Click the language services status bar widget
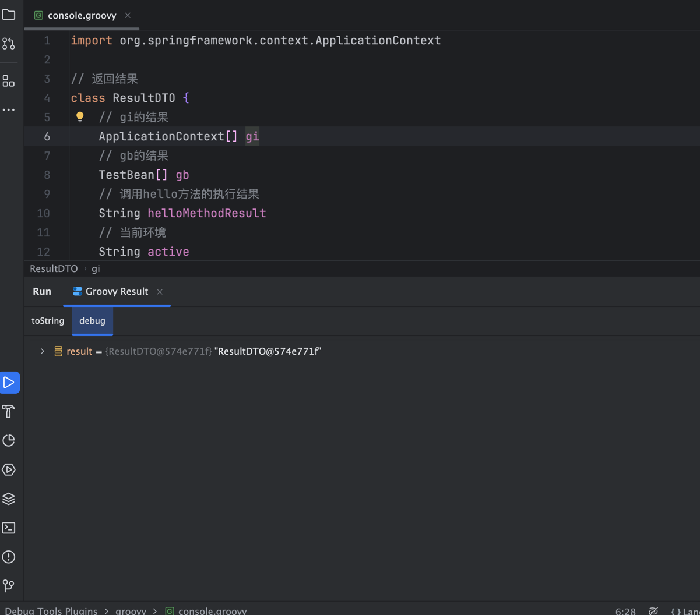This screenshot has width=700, height=615. pos(685,611)
